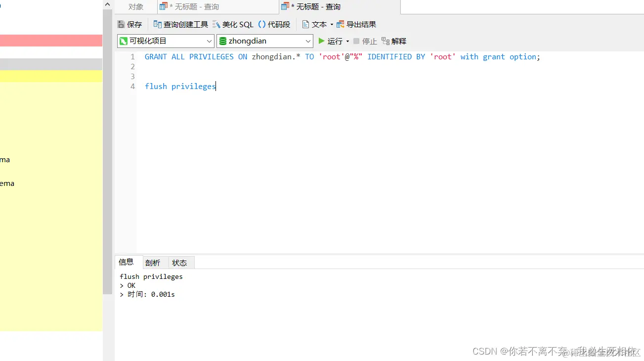Click the Save (保存) toolbar button
The width and height of the screenshot is (644, 361).
129,24
